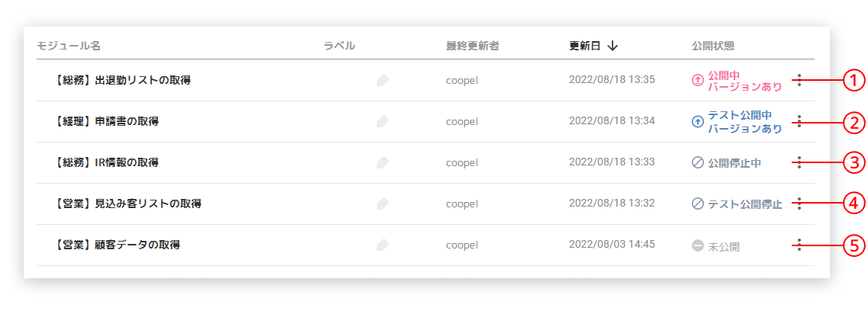The height and width of the screenshot is (311, 868).
Task: Click label tag icon for 出退勤リストの取得
Action: pos(383,80)
